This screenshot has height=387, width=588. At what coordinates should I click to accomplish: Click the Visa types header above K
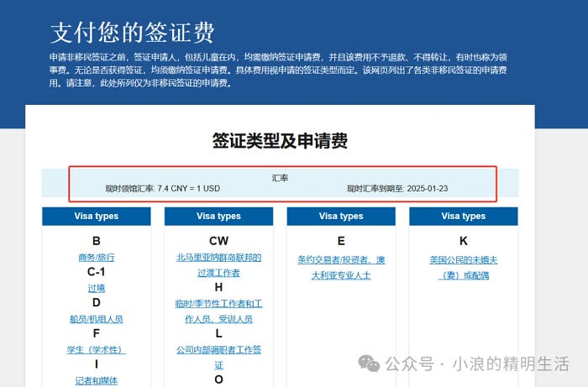(x=464, y=216)
